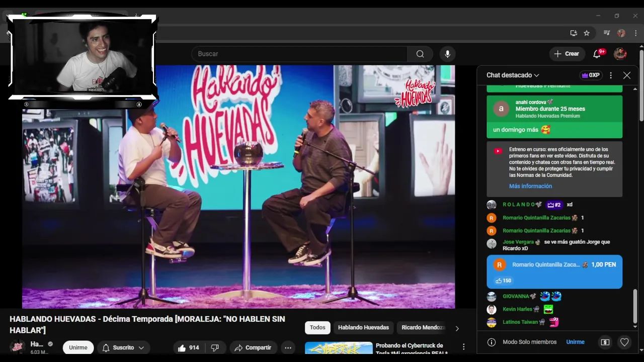Open the YouTube account avatar menu
644x362 pixels.
(x=620, y=54)
